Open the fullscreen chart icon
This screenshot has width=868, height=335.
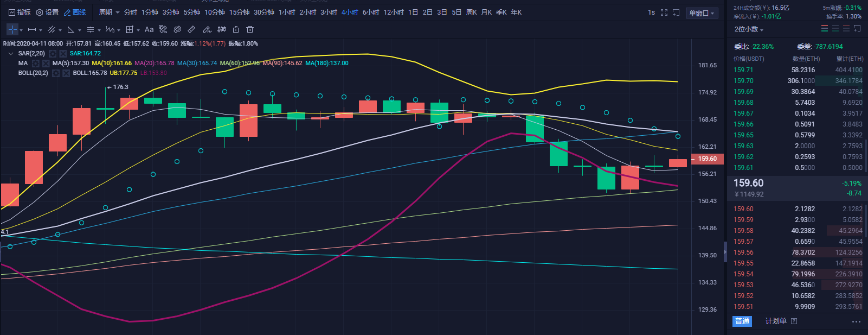point(664,12)
